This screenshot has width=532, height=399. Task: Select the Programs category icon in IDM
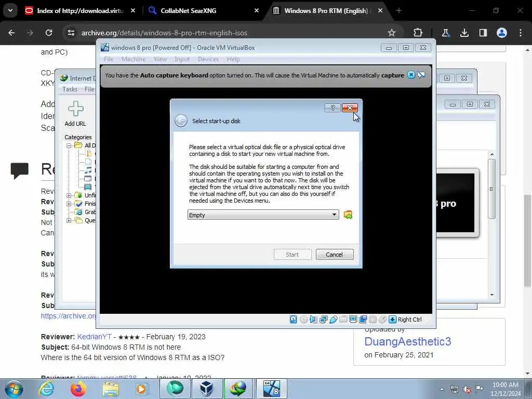[88, 179]
